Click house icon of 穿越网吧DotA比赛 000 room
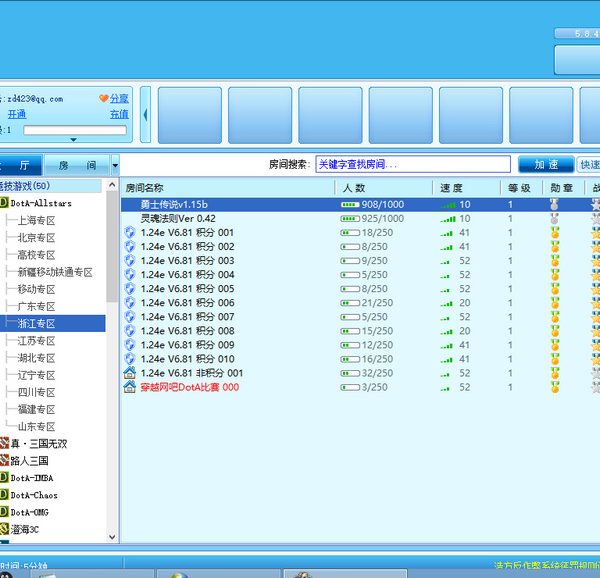Viewport: 600px width, 578px height. click(129, 386)
